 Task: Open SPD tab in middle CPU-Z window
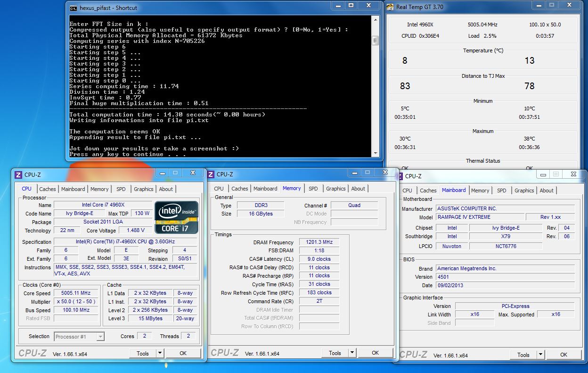[x=313, y=189]
